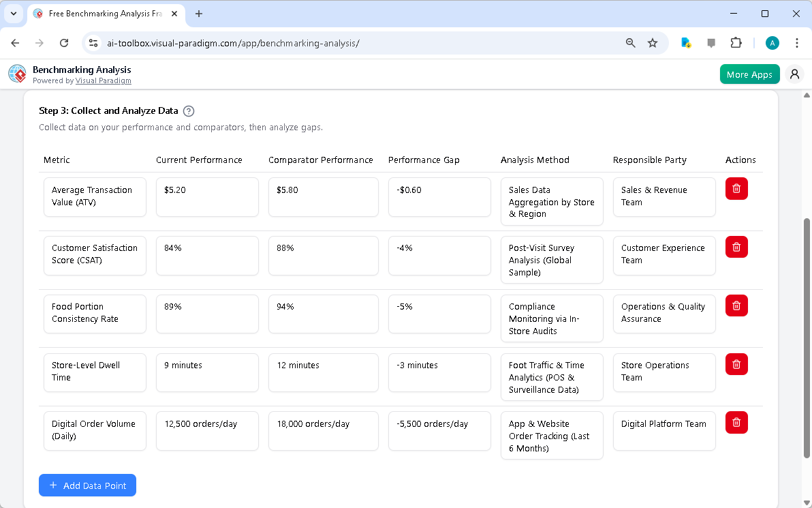Screen dimensions: 812x508
Task: Delete the Customer Satisfaction Score row
Action: pyautogui.click(x=736, y=247)
